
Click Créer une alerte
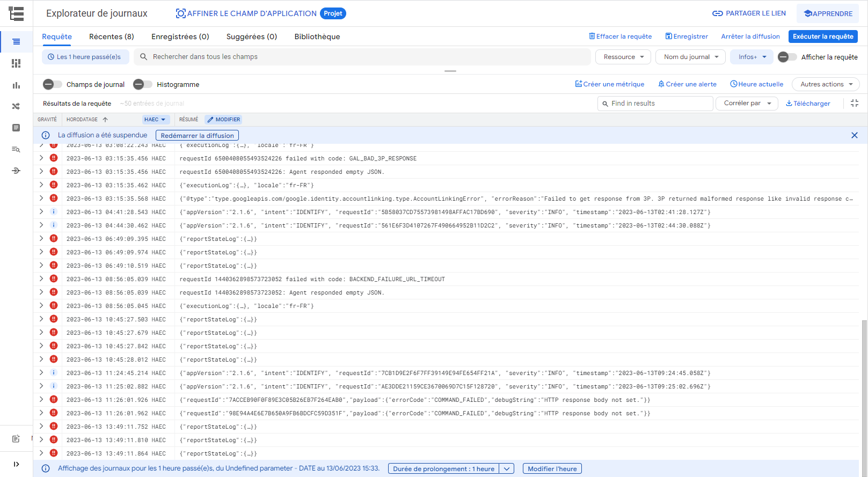pos(687,84)
